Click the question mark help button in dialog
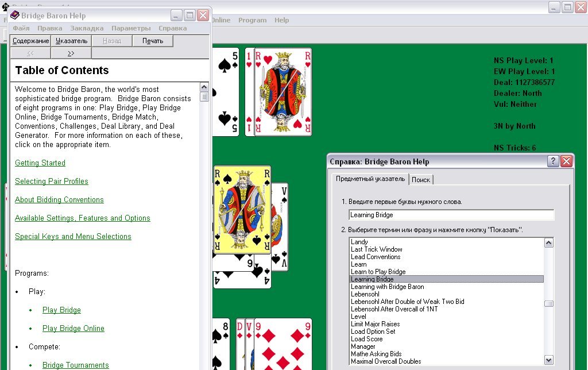 [553, 161]
